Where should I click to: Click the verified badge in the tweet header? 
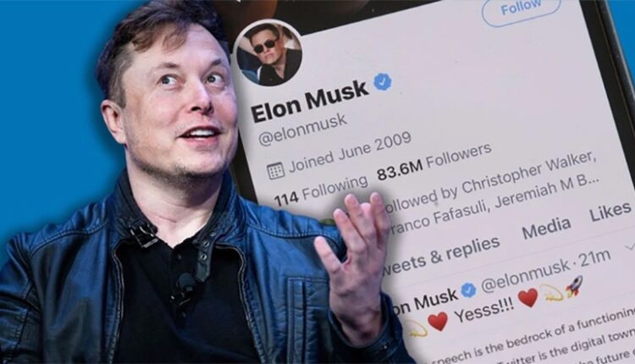coord(468,290)
